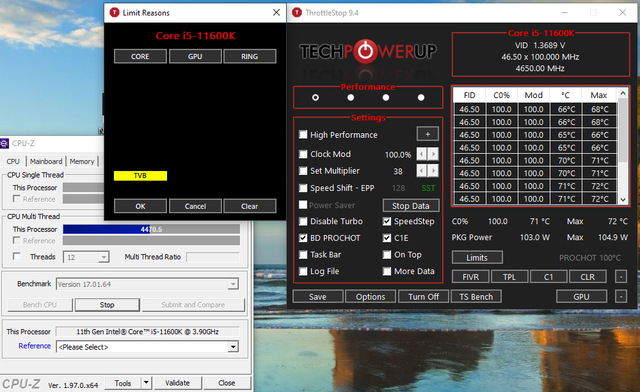Click the minus button beside GPU
This screenshot has height=392, width=640.
(621, 296)
